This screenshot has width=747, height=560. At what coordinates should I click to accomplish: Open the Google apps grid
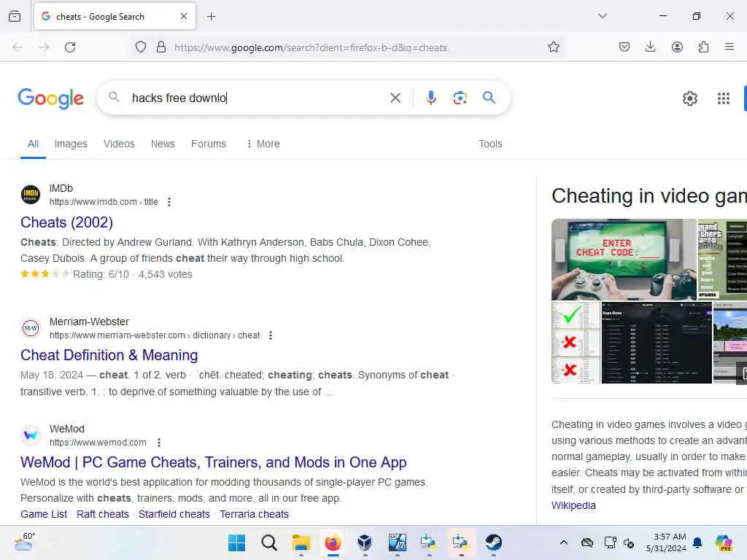tap(723, 98)
